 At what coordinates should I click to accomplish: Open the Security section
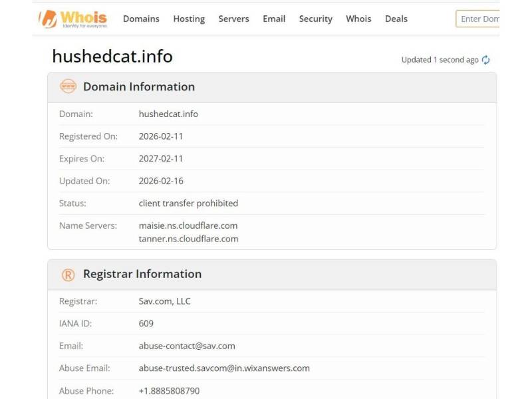coord(315,19)
